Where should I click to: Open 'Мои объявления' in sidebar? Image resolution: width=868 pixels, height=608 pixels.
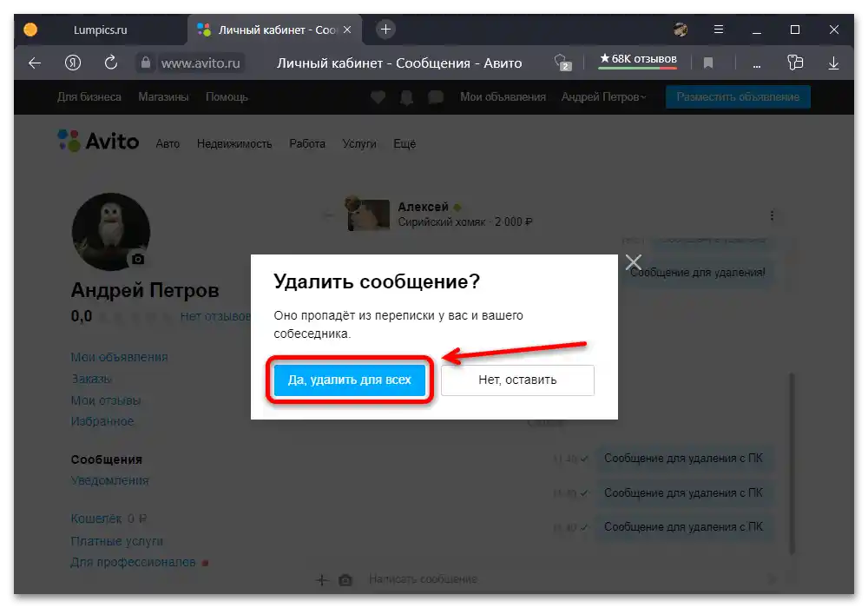[119, 357]
